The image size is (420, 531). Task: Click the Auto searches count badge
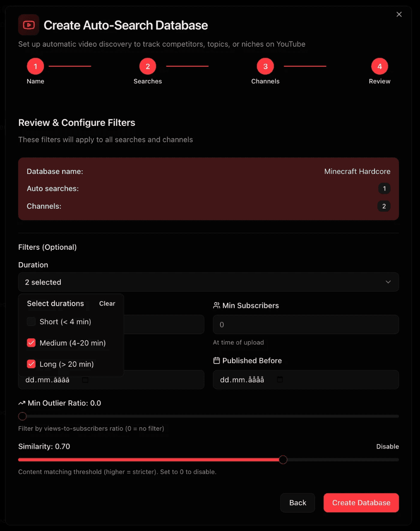point(384,188)
